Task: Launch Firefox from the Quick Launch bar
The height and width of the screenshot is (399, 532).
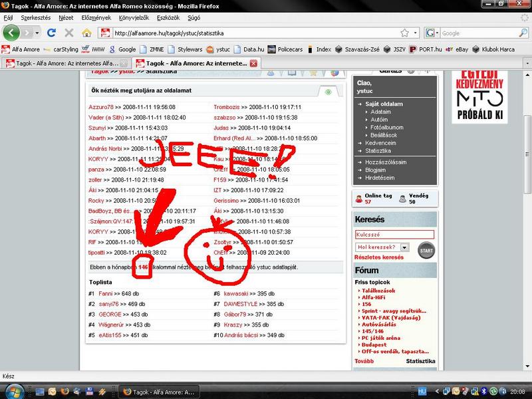Action: coord(65,392)
